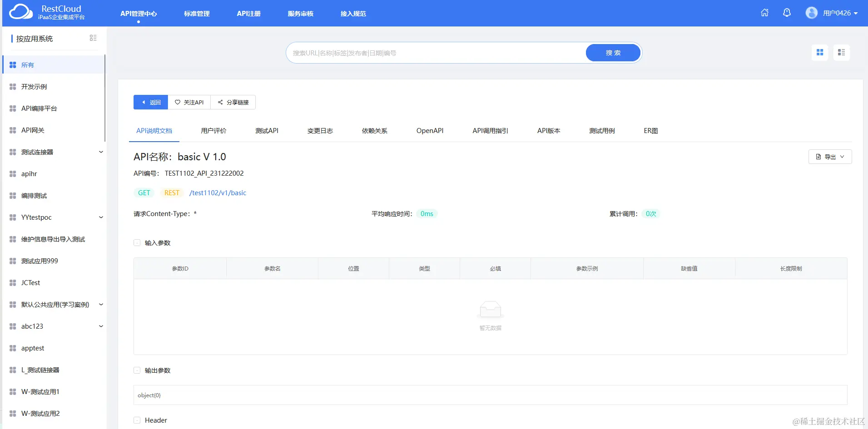868x429 pixels.
Task: Check the 输入参数 checkbox
Action: click(137, 243)
